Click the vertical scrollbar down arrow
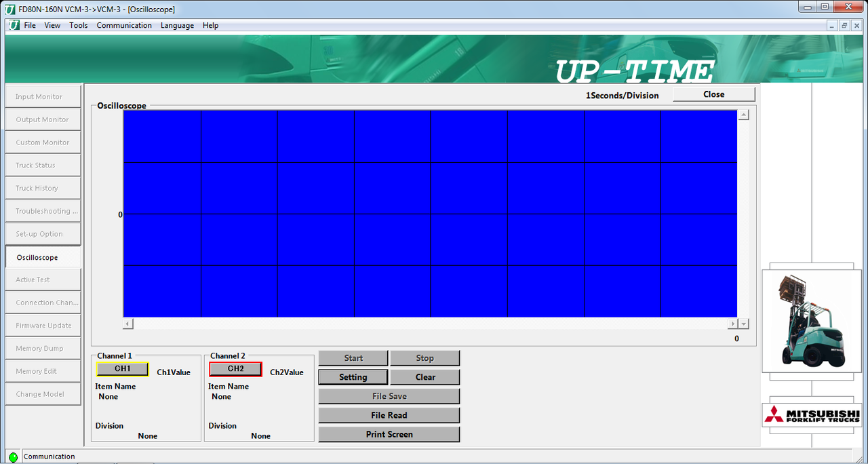 coord(743,324)
